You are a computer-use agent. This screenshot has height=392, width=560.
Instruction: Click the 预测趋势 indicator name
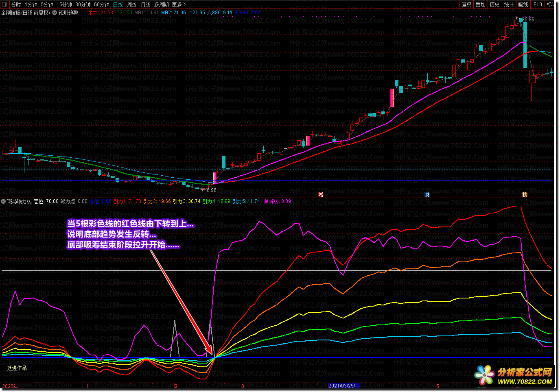pyautogui.click(x=68, y=13)
